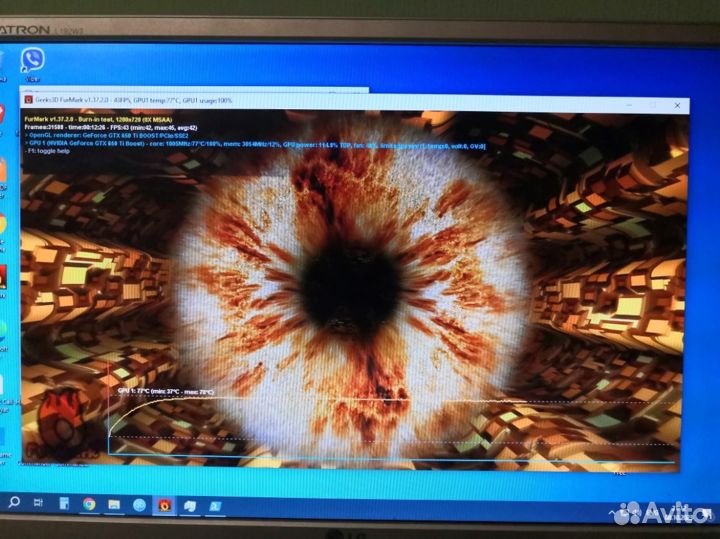Click the 'Frames:31588 - time:00:12:26' stats line

(x=111, y=127)
